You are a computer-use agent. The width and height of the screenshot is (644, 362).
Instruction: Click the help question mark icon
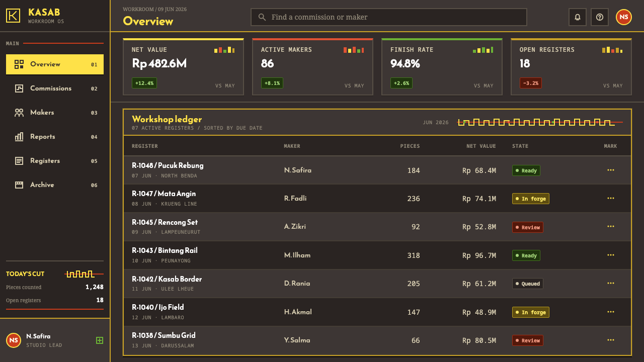(600, 17)
